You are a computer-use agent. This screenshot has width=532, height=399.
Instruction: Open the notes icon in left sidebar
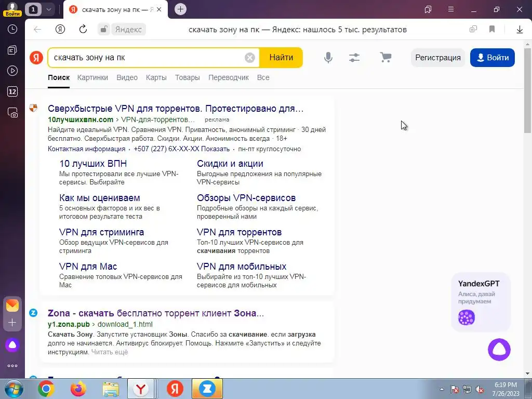click(x=12, y=50)
